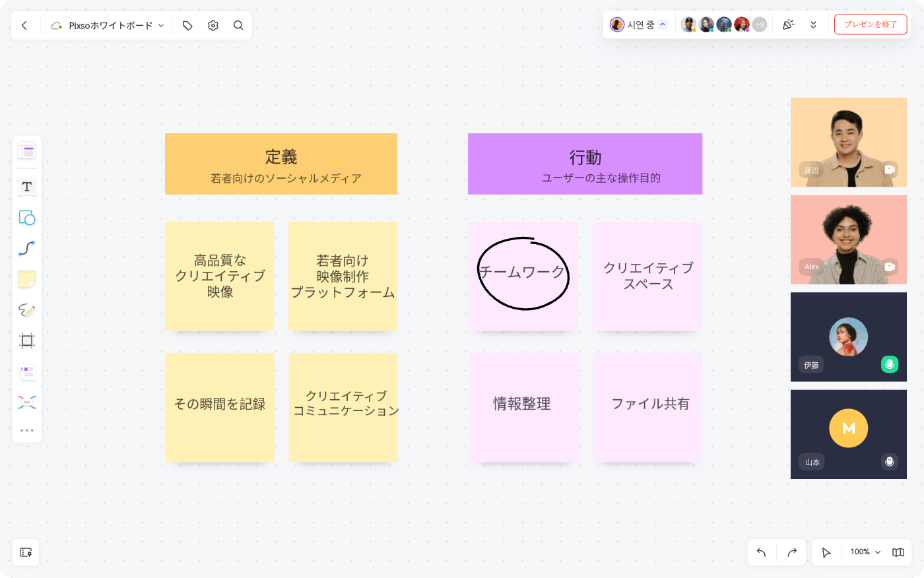The width and height of the screenshot is (924, 578).
Task: Select the card list tool
Action: 27,372
